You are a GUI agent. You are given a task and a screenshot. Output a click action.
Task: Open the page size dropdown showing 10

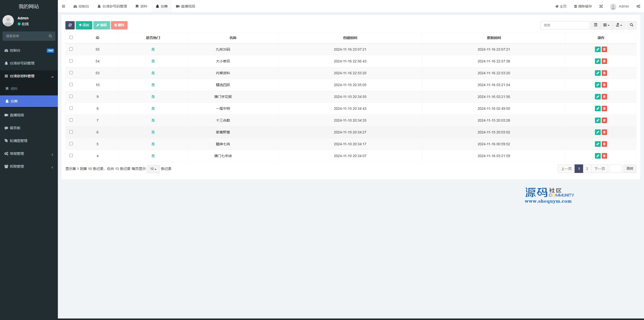tap(153, 169)
